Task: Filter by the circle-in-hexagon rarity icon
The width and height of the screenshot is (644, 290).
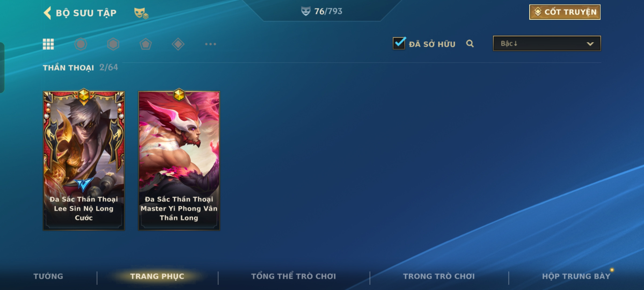Action: (81, 44)
